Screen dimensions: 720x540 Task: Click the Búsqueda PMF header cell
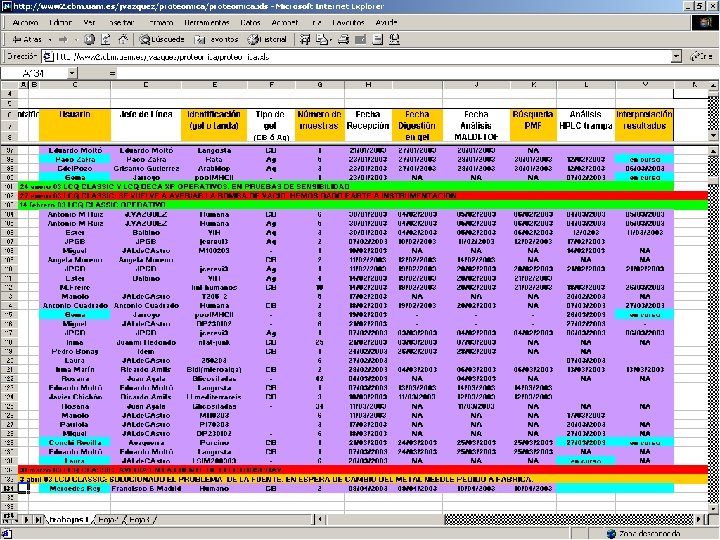535,121
